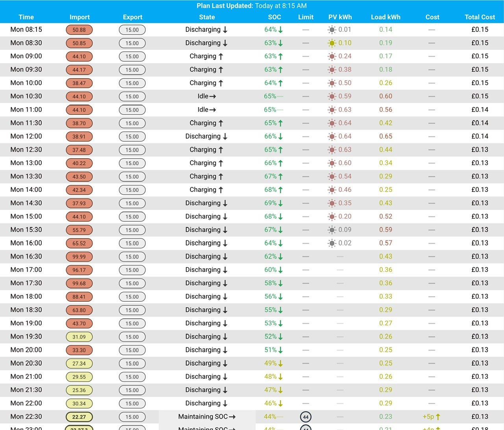Select the Total Cost column header

click(x=480, y=17)
